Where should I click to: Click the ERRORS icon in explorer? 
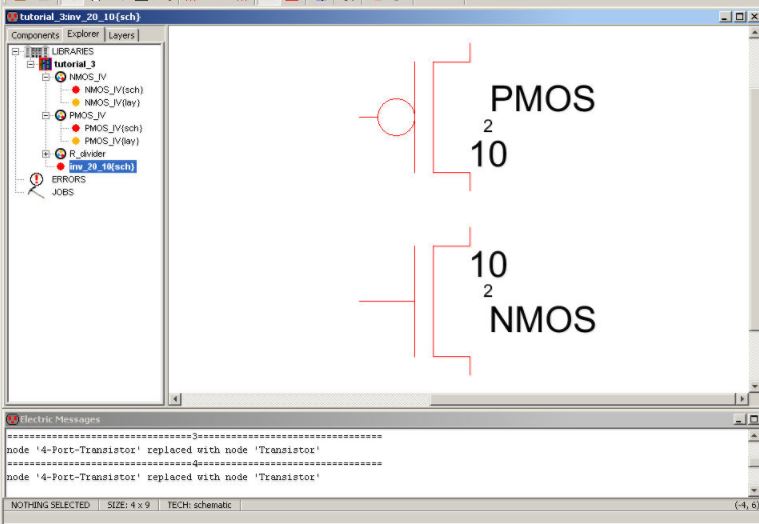(x=37, y=179)
